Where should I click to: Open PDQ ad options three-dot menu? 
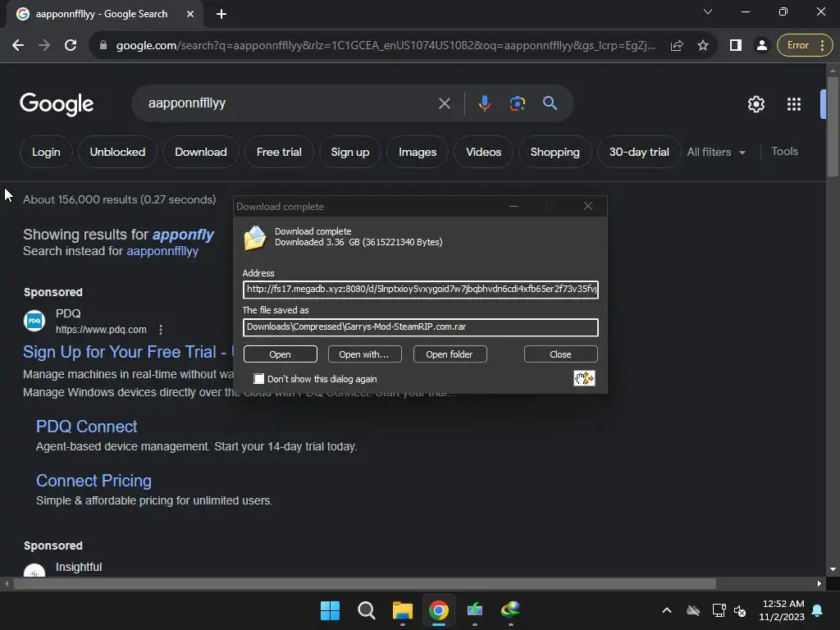tap(161, 330)
